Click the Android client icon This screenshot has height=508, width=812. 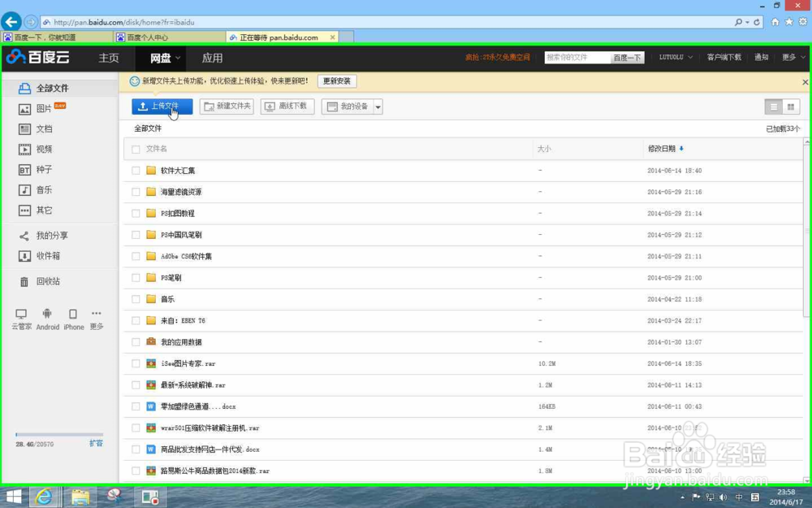[x=47, y=314]
